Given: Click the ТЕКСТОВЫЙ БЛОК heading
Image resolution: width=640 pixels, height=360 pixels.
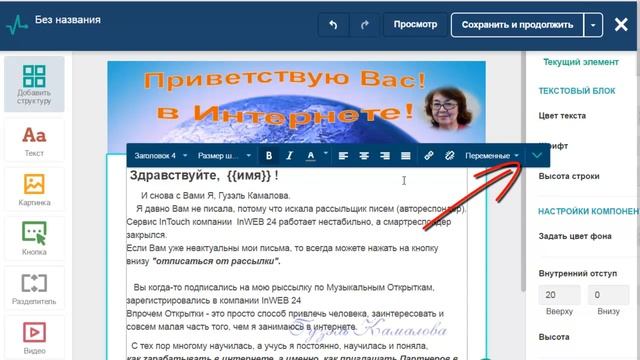Looking at the screenshot, I should pos(577,91).
